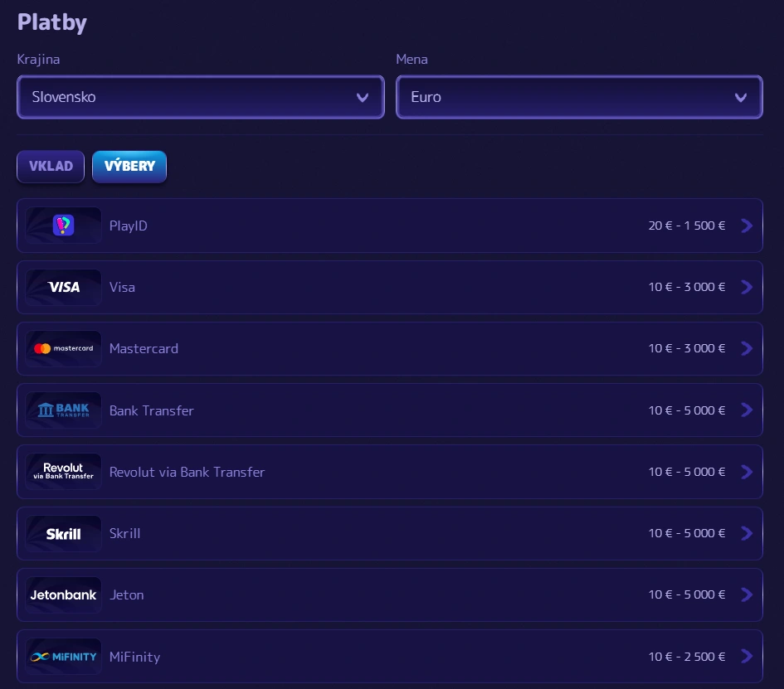
Task: Open the Mena currency dropdown
Action: point(578,97)
